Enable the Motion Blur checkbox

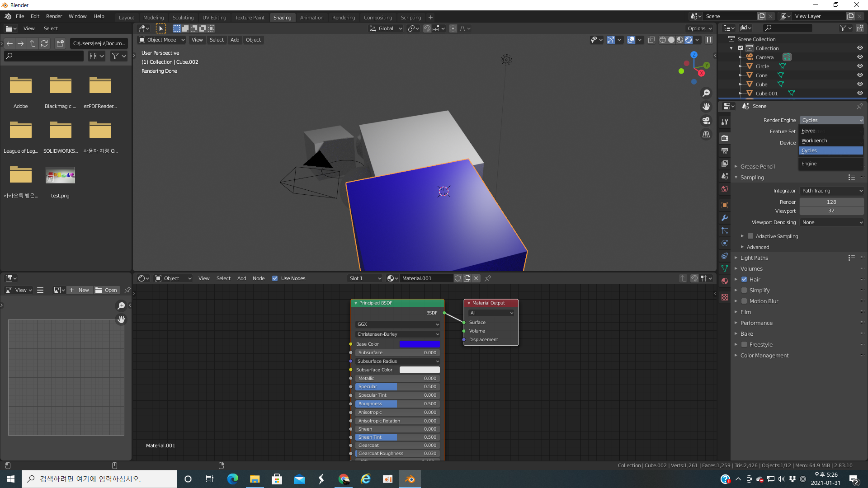[744, 301]
